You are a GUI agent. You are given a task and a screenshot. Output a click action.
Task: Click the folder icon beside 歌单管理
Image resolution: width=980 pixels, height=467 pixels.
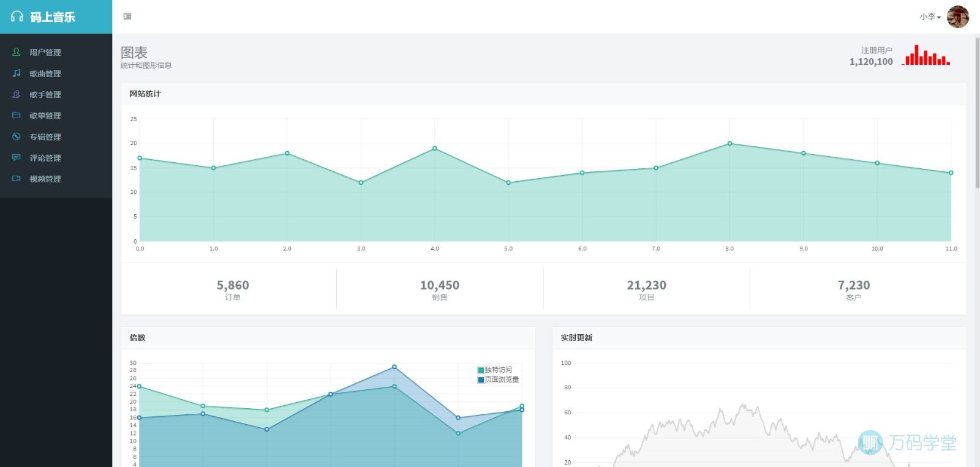17,115
